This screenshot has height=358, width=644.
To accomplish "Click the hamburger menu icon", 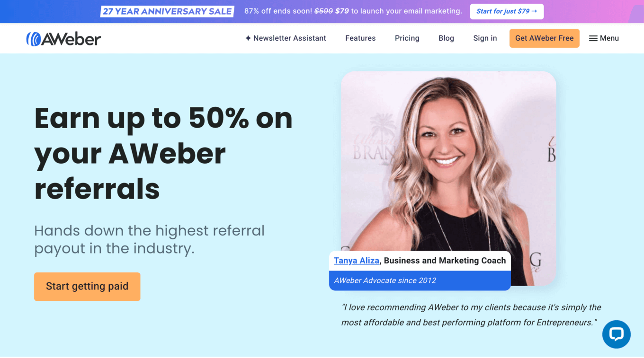I will pos(593,38).
